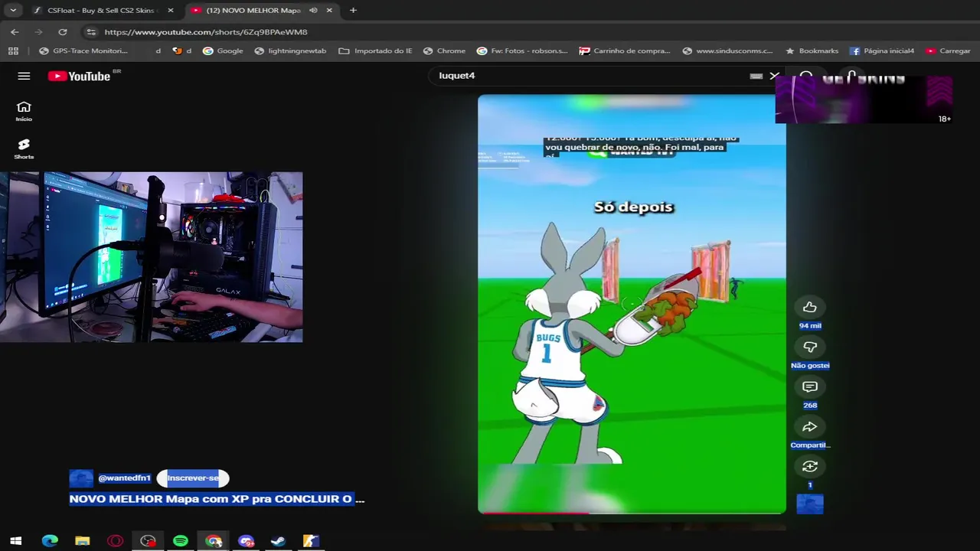Open the browser apps grid in bookmarks bar
This screenshot has width=980, height=551.
pyautogui.click(x=13, y=51)
